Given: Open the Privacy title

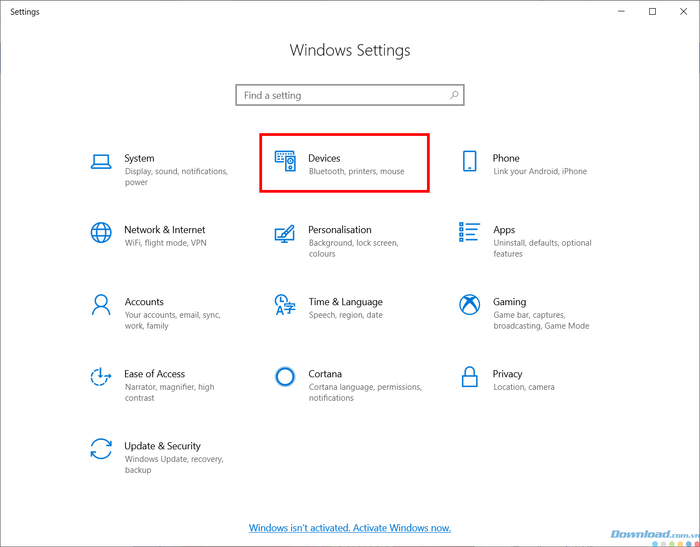Looking at the screenshot, I should click(x=507, y=374).
